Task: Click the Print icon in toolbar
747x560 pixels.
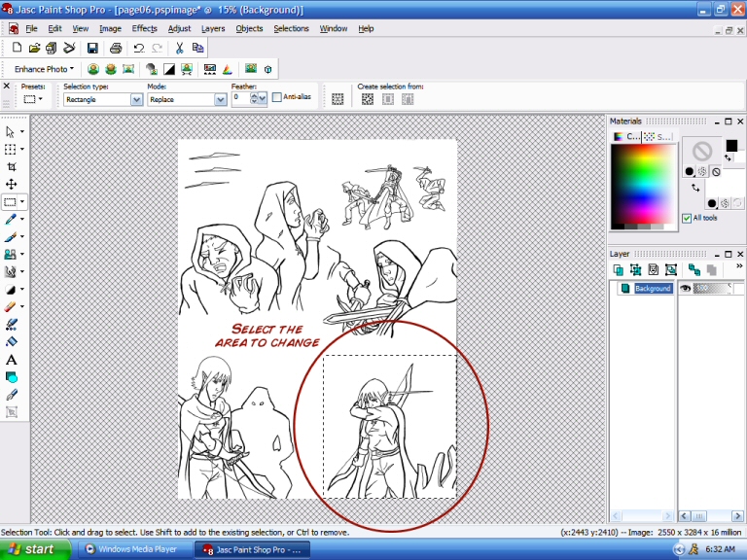Action: tap(116, 48)
